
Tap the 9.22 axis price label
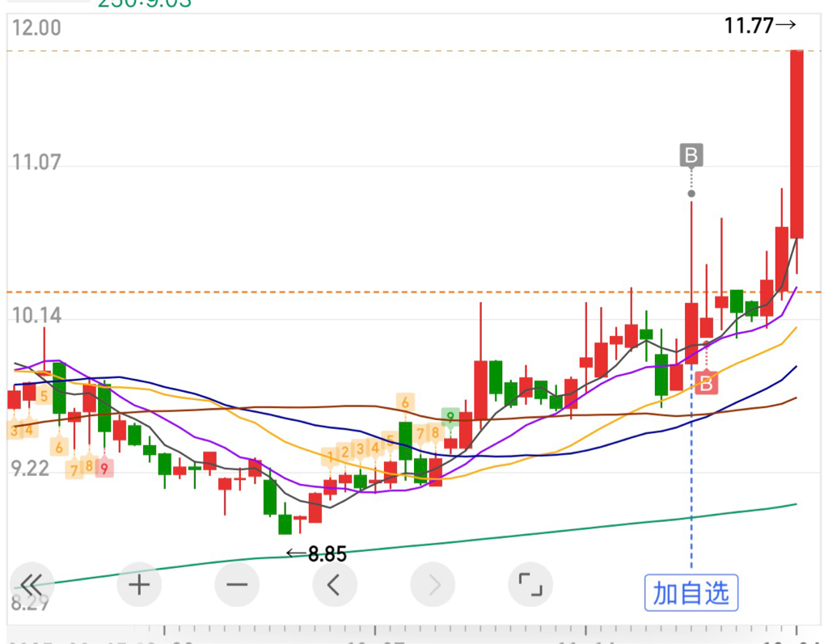[30, 469]
